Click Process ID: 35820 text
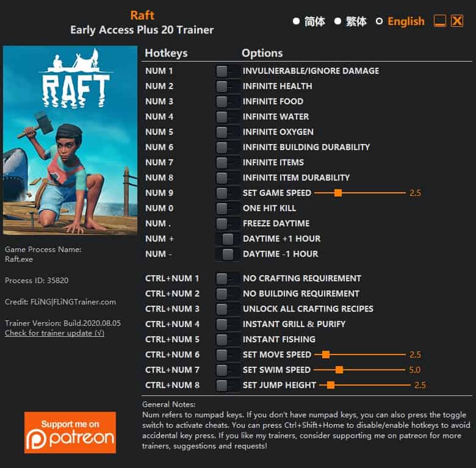 tap(37, 281)
